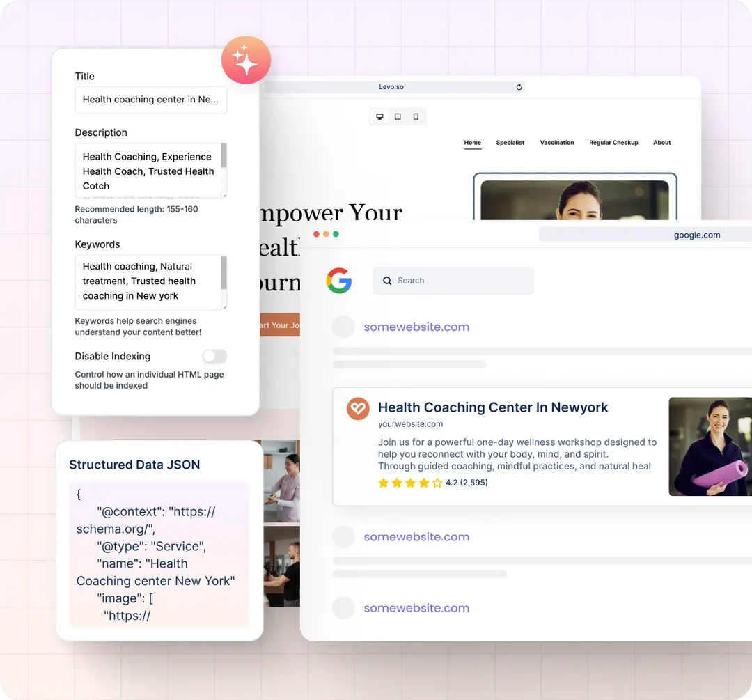Image resolution: width=752 pixels, height=700 pixels.
Task: Click the Keywords help text hint
Action: (138, 327)
